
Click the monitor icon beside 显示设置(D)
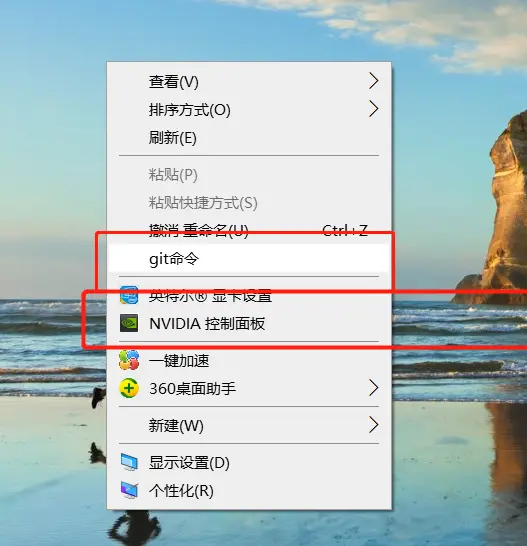(x=129, y=462)
